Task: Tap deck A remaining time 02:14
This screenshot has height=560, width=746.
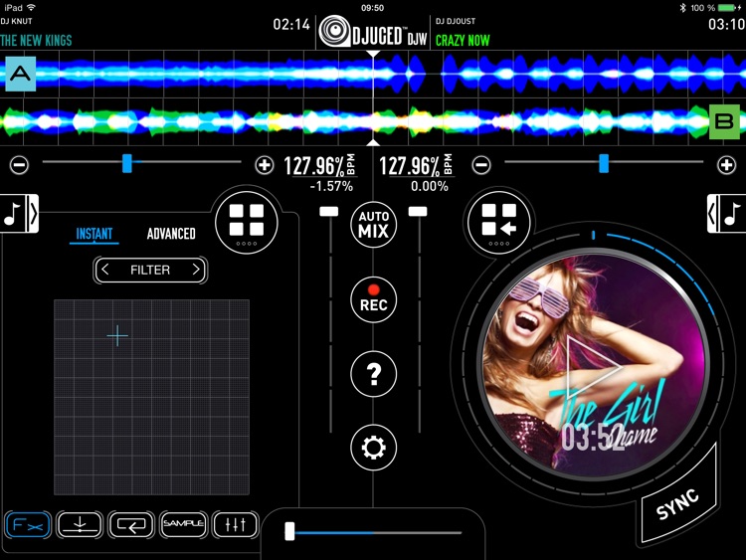Action: [291, 24]
